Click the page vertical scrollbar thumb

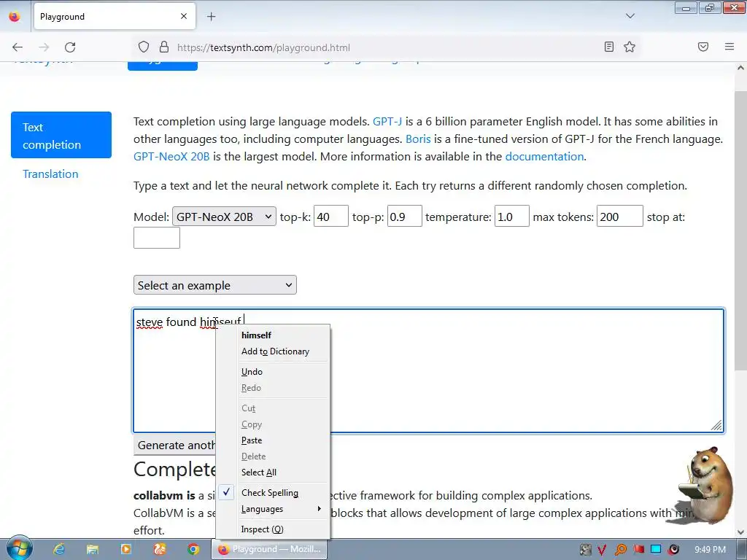pos(741,230)
